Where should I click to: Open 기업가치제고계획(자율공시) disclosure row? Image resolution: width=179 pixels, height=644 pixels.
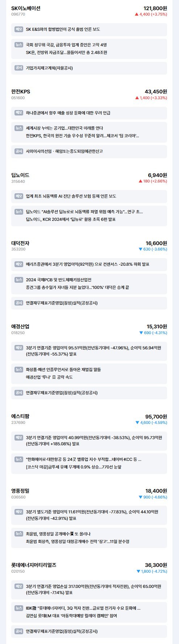click(x=89, y=68)
